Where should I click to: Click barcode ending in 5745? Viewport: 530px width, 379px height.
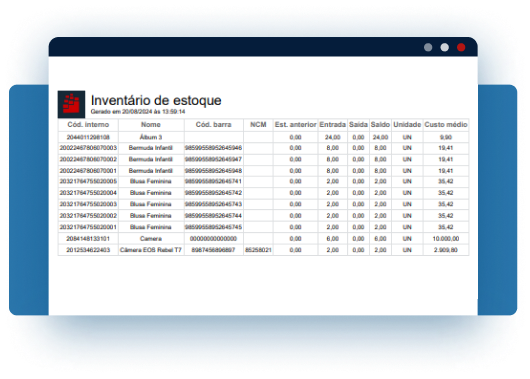tap(214, 227)
